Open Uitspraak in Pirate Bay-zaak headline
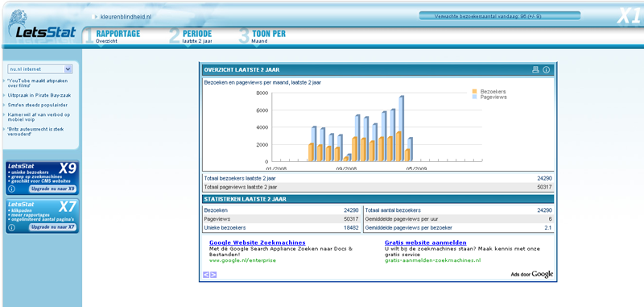 point(39,95)
